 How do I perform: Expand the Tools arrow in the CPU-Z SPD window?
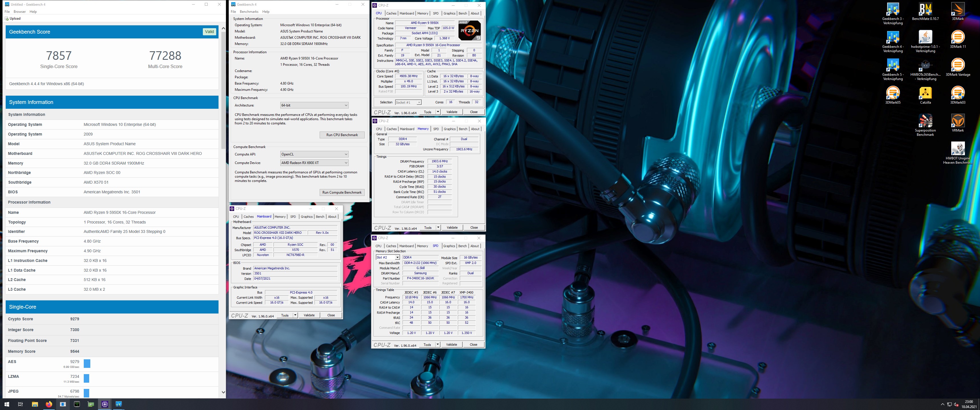click(438, 345)
